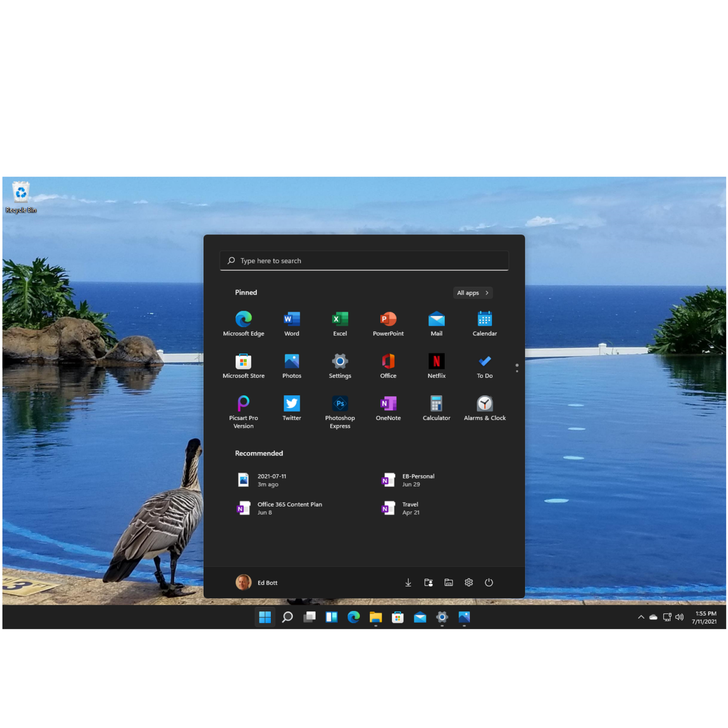Click the Type here to search box
This screenshot has height=728, width=728.
364,261
